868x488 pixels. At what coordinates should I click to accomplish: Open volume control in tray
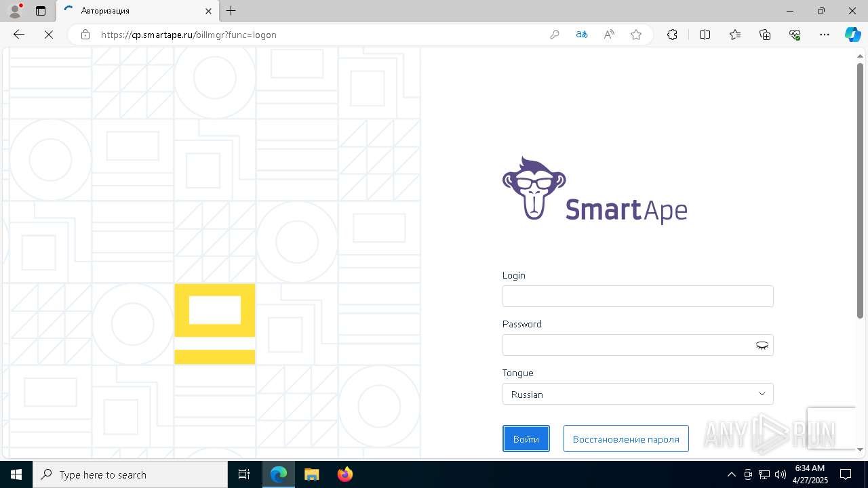781,474
